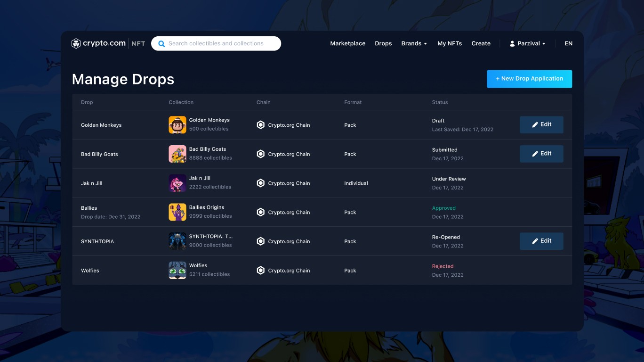
Task: Focus the search collectibles and collections field
Action: pos(216,43)
